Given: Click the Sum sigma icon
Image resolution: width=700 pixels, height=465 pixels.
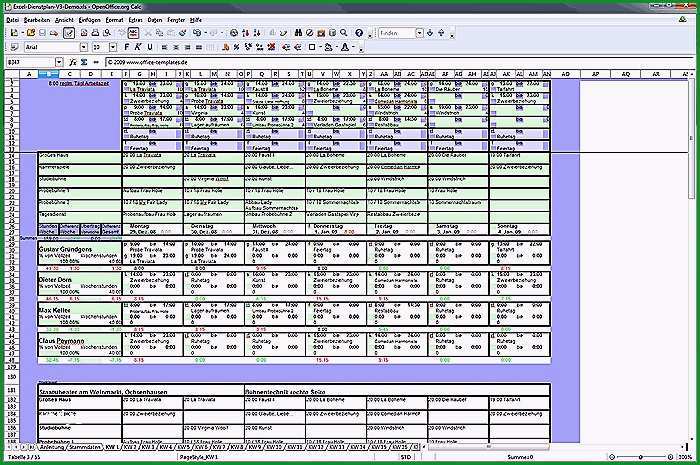Looking at the screenshot, I should pyautogui.click(x=84, y=62).
